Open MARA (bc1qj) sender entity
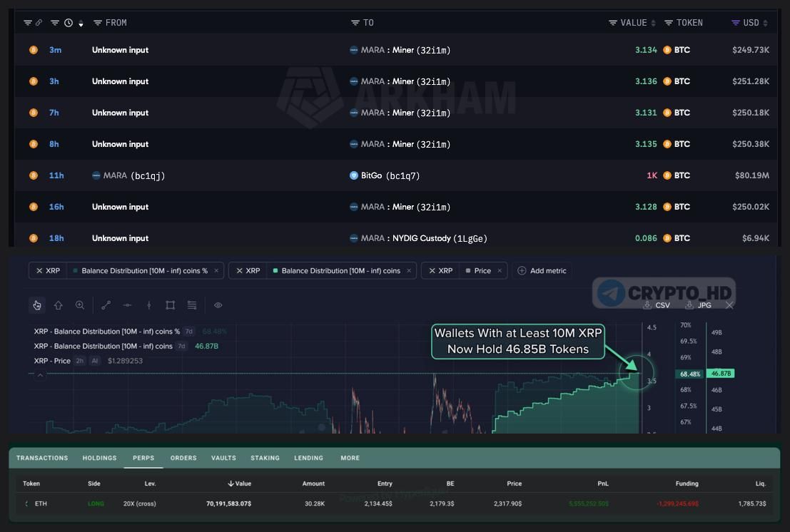This screenshot has height=532, width=790. (128, 175)
